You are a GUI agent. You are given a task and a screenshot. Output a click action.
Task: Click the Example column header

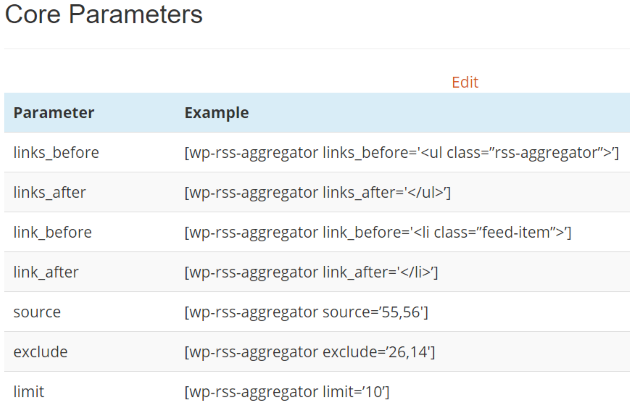(x=216, y=113)
